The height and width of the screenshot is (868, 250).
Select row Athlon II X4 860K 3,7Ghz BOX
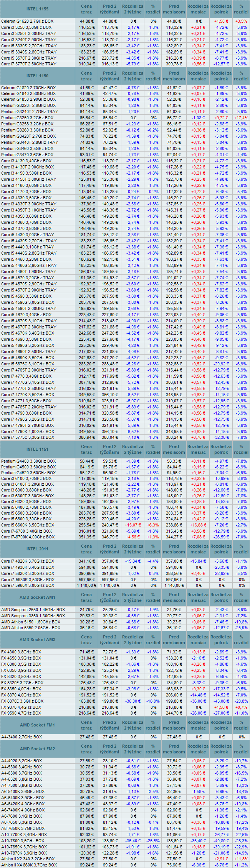pos(125,865)
